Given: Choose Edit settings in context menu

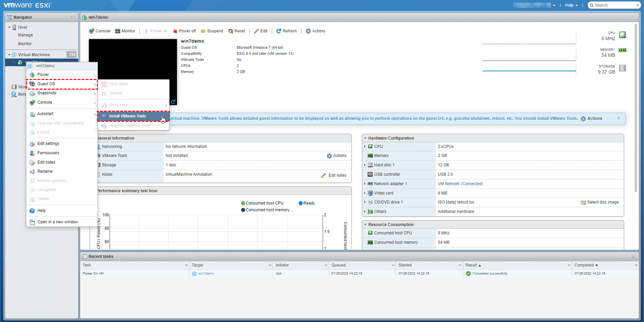Looking at the screenshot, I should pos(62,144).
